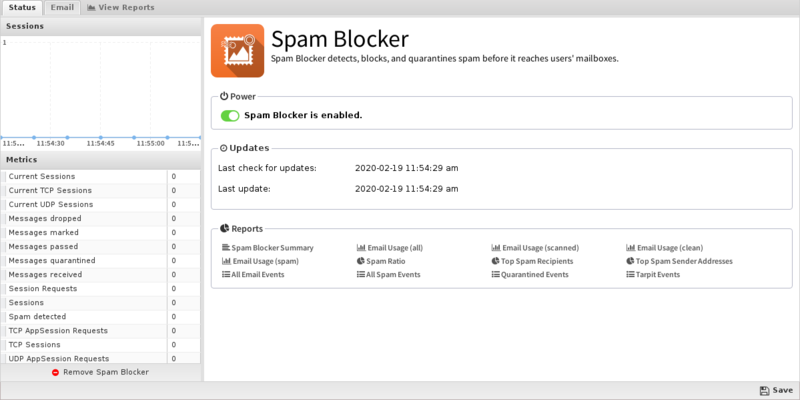This screenshot has width=800, height=400.
Task: Click the Spam Blocker app logo
Action: [x=238, y=51]
